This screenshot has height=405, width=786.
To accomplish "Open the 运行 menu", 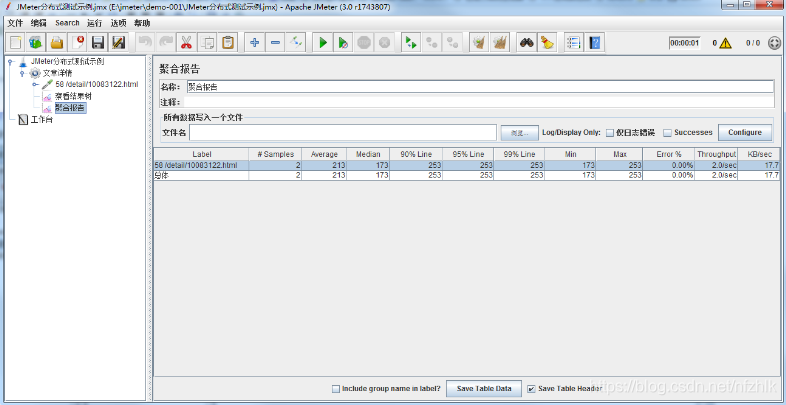I will 94,23.
